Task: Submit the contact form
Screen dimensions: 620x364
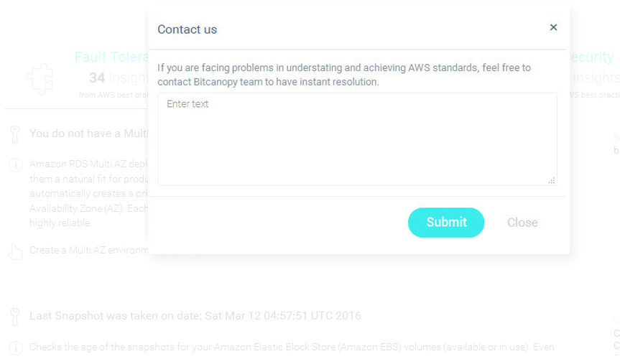Action: [446, 223]
